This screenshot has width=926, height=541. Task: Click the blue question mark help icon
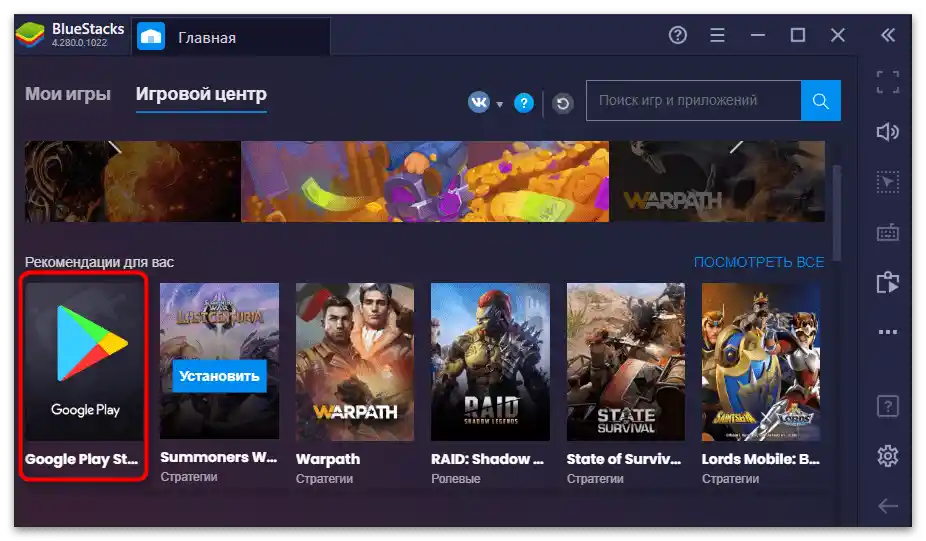coord(524,103)
